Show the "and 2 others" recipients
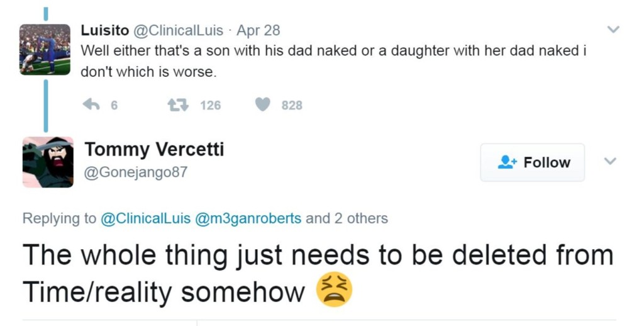This screenshot has width=644, height=326. click(x=347, y=218)
